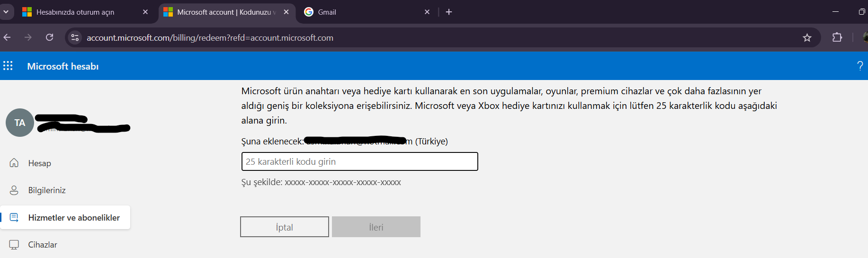Close the Microsoft account tab
The height and width of the screenshot is (258, 868).
click(286, 12)
